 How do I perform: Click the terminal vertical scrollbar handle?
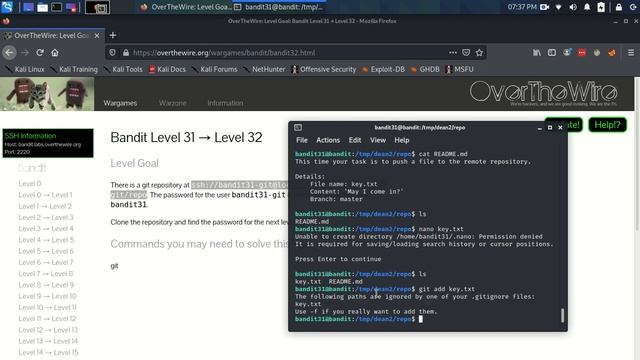pos(562,315)
